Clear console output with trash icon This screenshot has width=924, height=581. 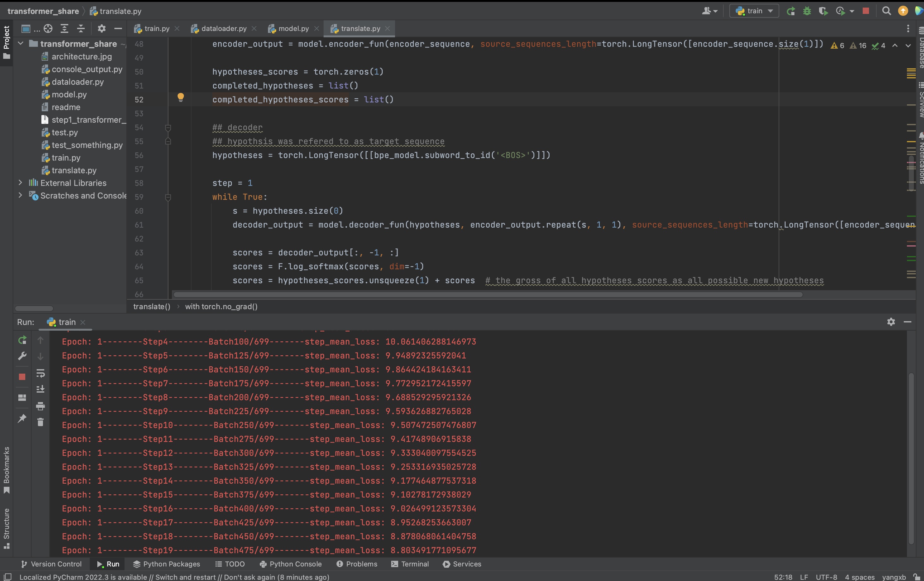click(40, 422)
